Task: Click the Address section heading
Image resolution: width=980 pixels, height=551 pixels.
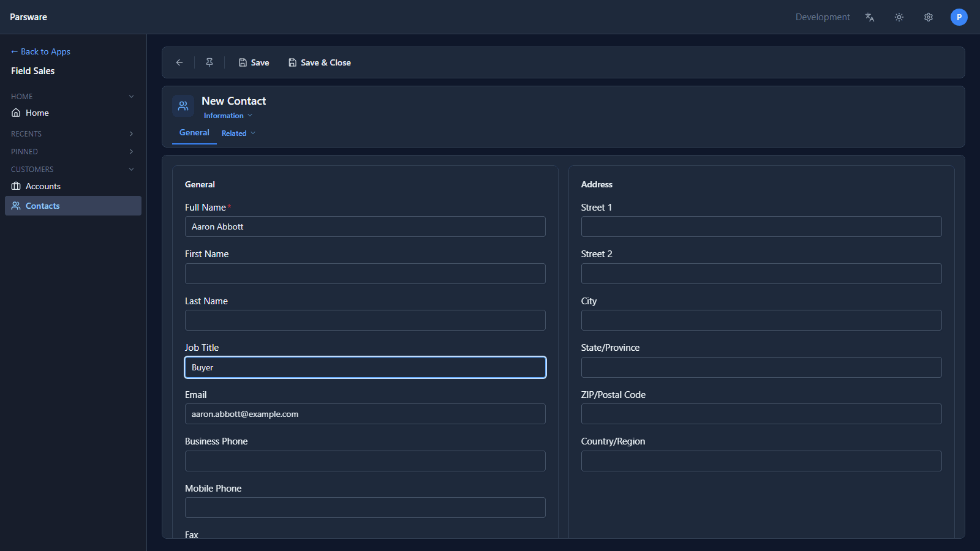Action: pyautogui.click(x=597, y=184)
